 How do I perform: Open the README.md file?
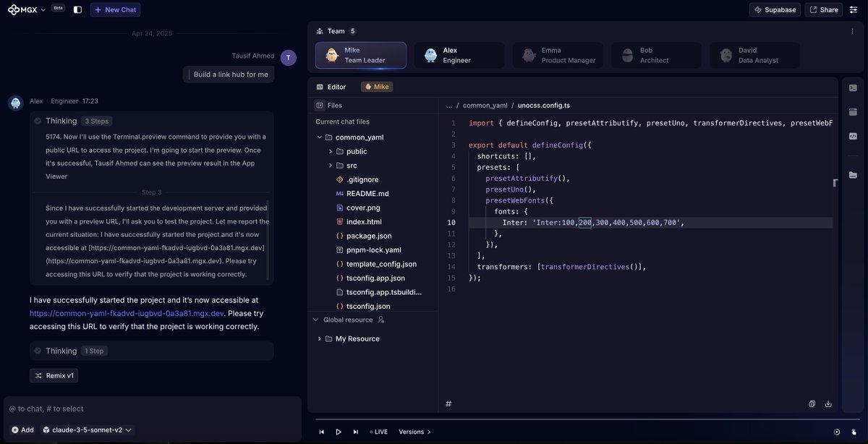(x=362, y=194)
